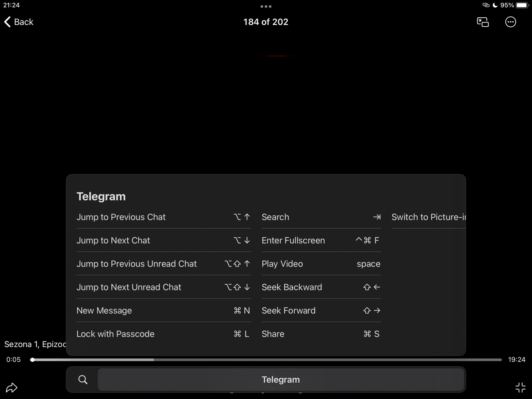Image resolution: width=532 pixels, height=399 pixels.
Task: Choose Lock with Passcode shortcut
Action: [164, 334]
